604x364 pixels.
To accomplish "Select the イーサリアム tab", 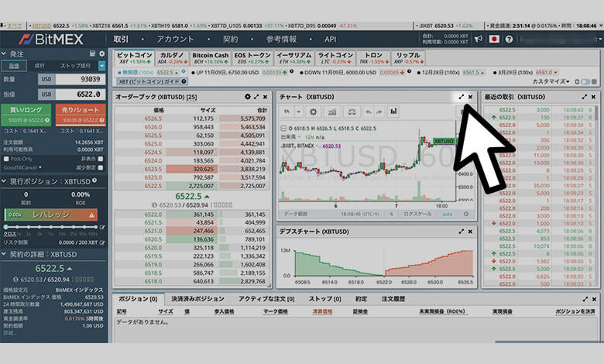I will (294, 58).
